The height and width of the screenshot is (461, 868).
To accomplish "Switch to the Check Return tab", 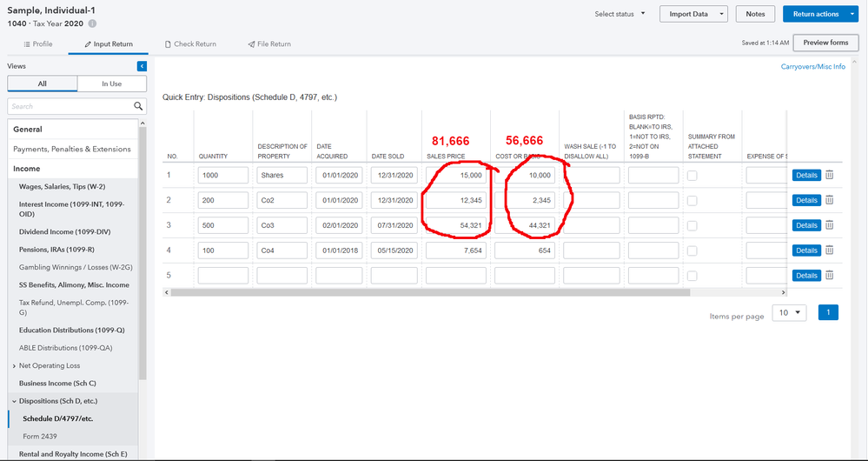I will [190, 43].
